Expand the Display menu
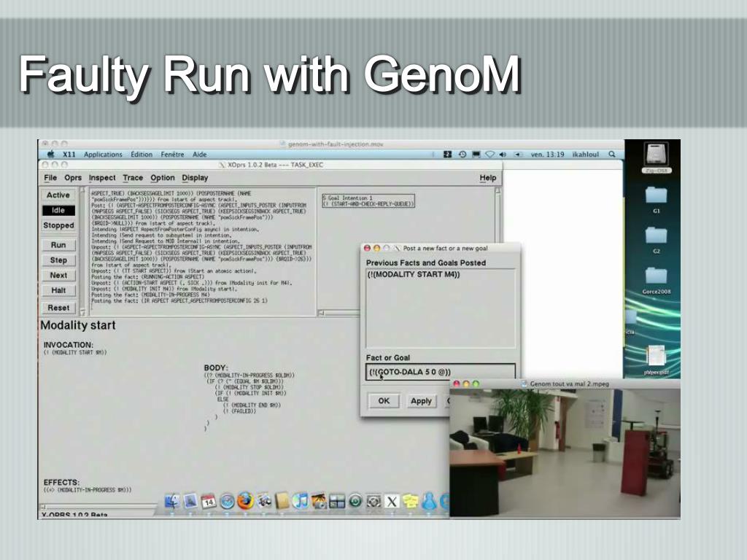Viewport: 747px width, 560px height. point(195,178)
